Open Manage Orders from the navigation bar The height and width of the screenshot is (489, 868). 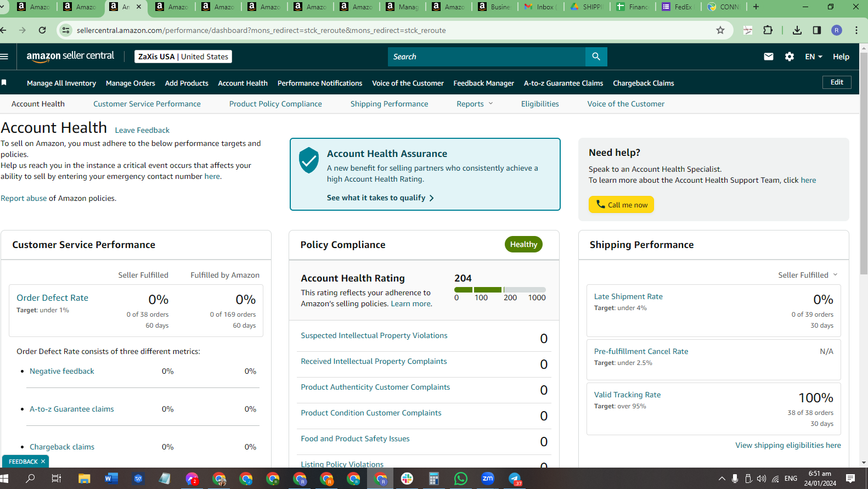[131, 83]
